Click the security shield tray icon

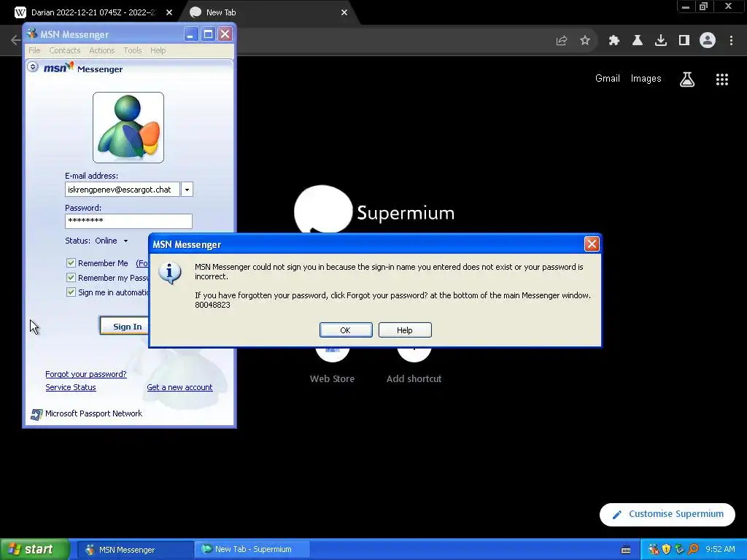click(667, 550)
